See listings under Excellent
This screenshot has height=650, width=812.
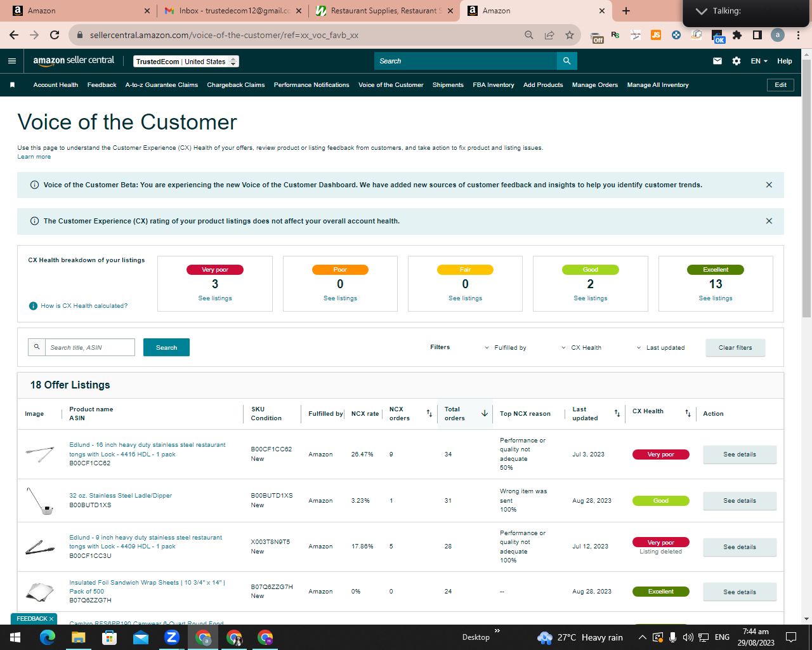click(716, 298)
